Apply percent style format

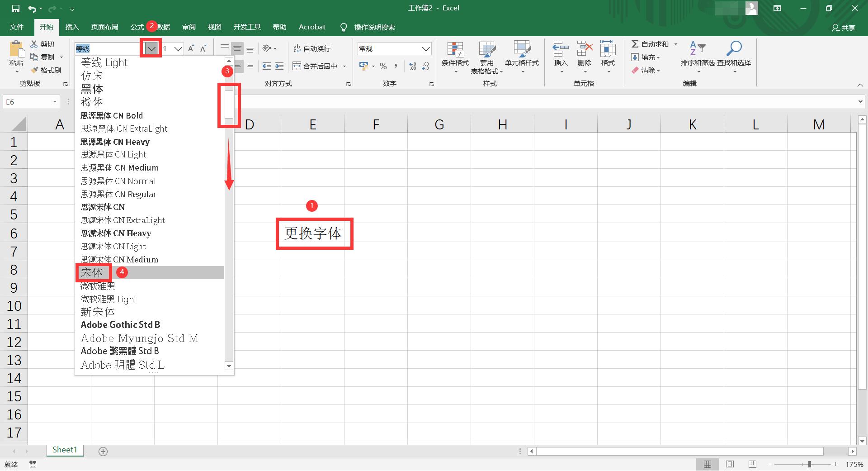383,66
